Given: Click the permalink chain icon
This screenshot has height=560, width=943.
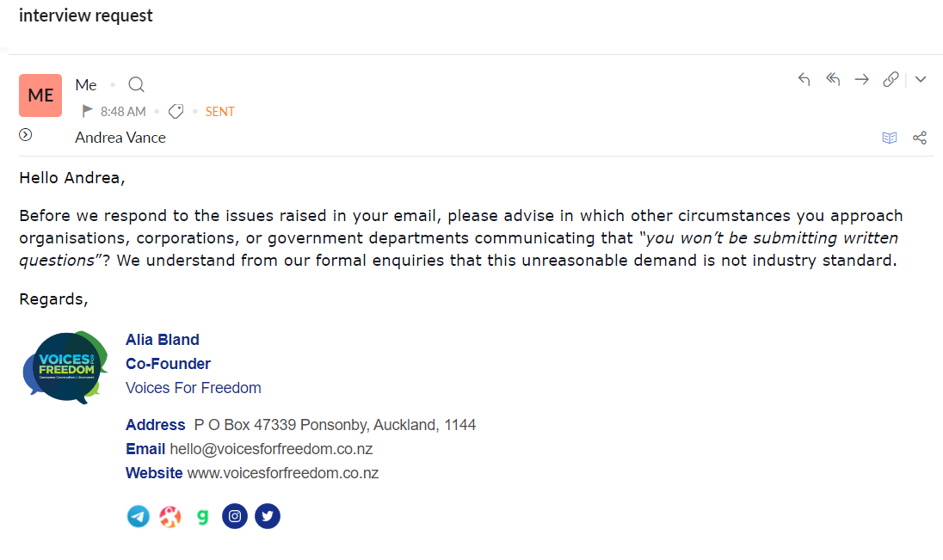Looking at the screenshot, I should click(891, 80).
